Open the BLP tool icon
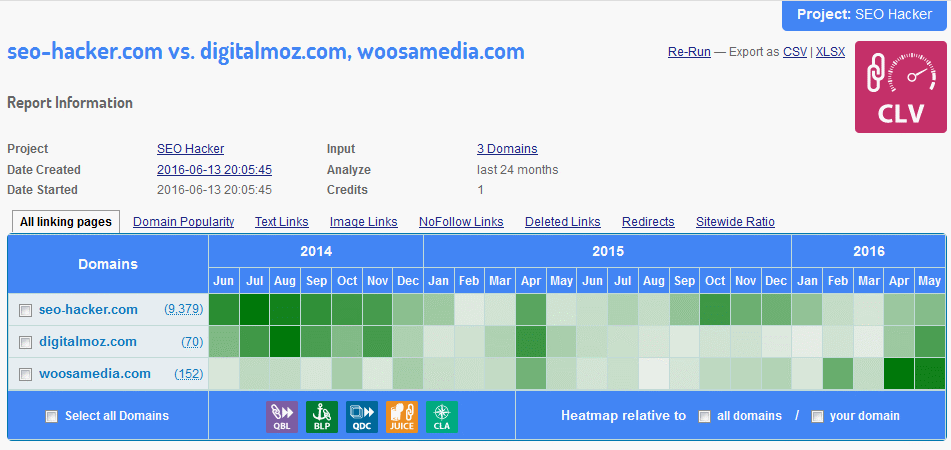This screenshot has width=951, height=450. tap(321, 416)
